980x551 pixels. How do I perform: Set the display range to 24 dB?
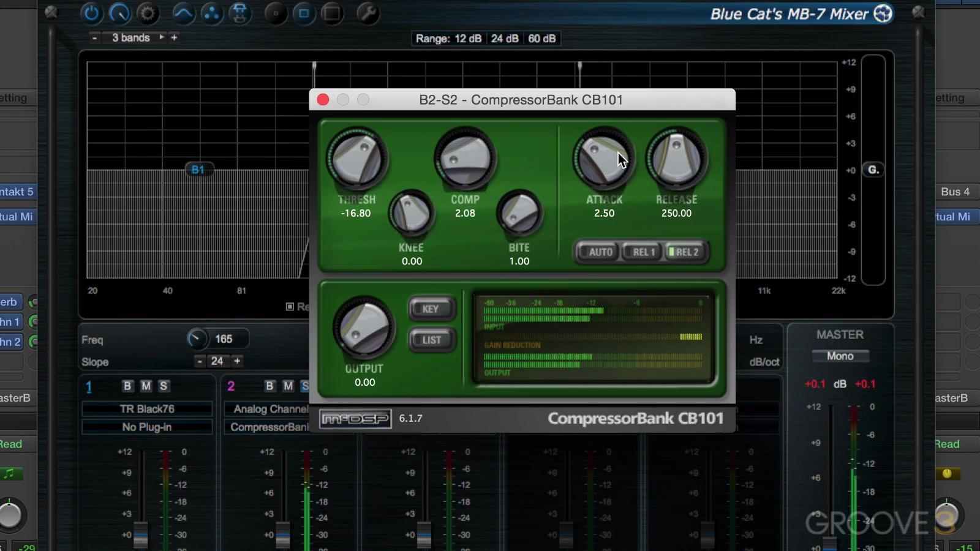505,39
